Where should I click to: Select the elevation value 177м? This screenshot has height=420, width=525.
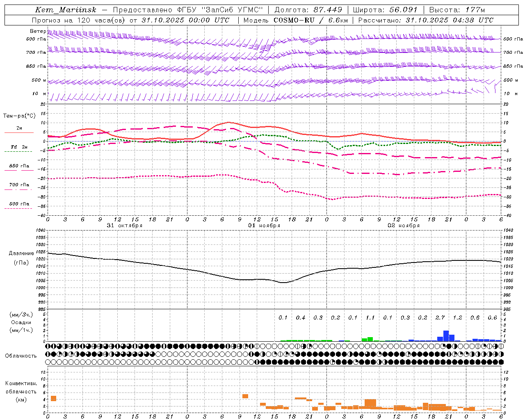coord(475,10)
